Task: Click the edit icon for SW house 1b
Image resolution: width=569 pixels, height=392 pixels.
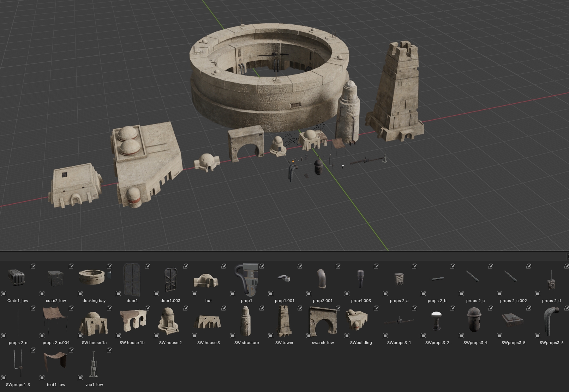Action: click(148, 308)
